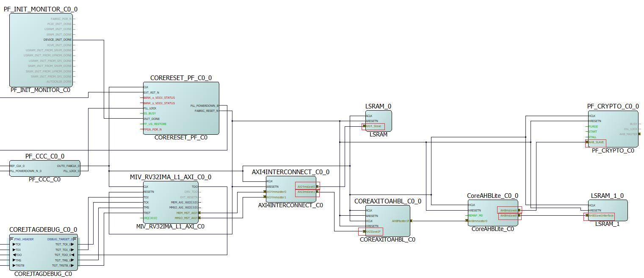Click the TGT_TRSTB_0 pin
This screenshot has height=278, width=644.
64,266
